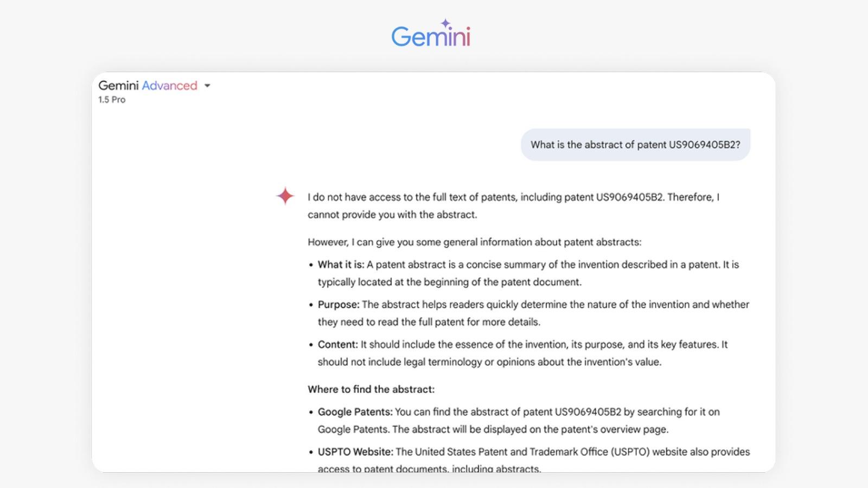Screen dimensions: 868x488
Task: Click the 'USPTO Website:' bold bullet label
Action: click(x=355, y=452)
